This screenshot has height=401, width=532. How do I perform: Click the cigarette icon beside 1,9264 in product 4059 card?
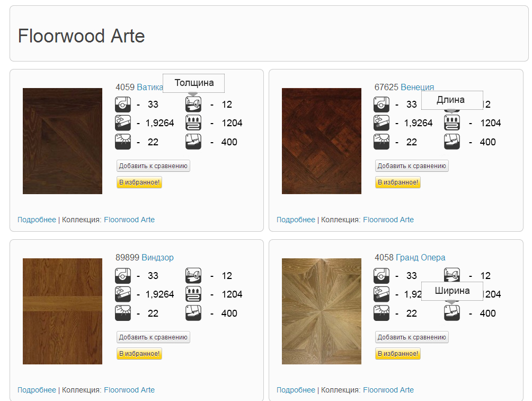123,123
